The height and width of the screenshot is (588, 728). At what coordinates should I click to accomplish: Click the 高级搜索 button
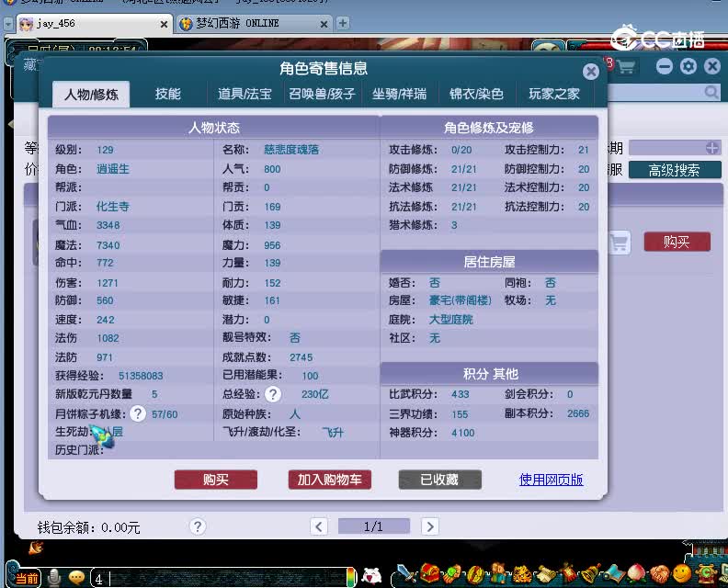[x=674, y=170]
